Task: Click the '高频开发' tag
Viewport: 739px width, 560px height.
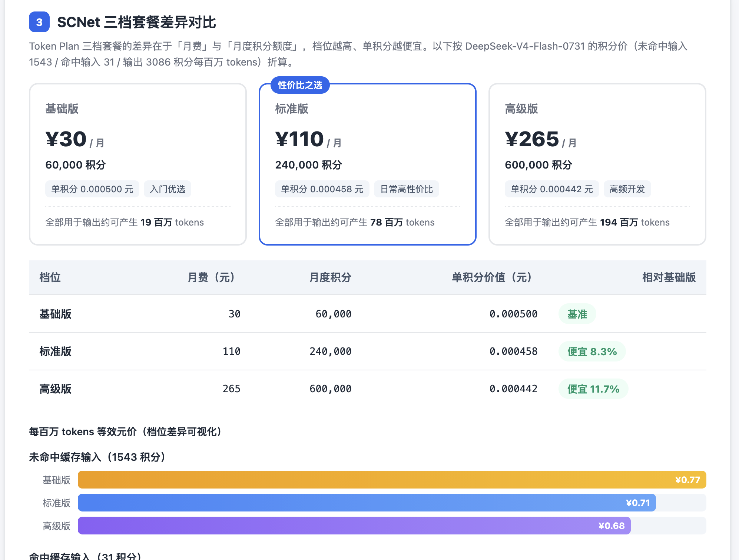Action: pyautogui.click(x=627, y=189)
